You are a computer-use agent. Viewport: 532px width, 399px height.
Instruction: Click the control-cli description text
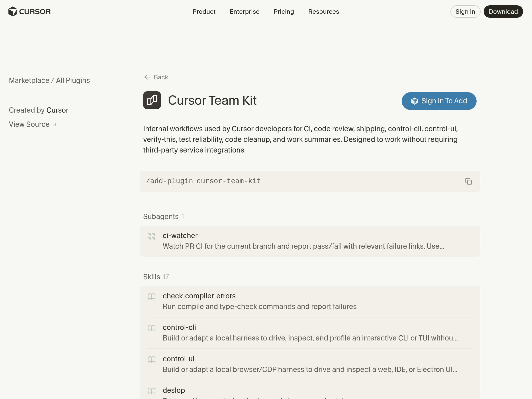click(x=310, y=338)
